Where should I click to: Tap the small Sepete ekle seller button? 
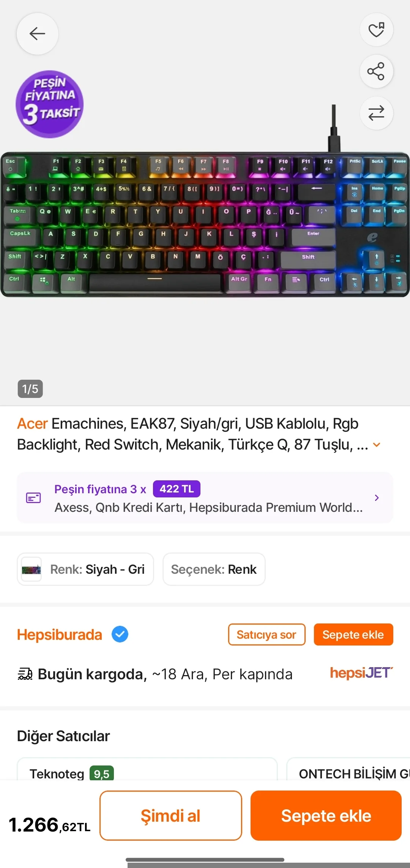[x=353, y=634]
